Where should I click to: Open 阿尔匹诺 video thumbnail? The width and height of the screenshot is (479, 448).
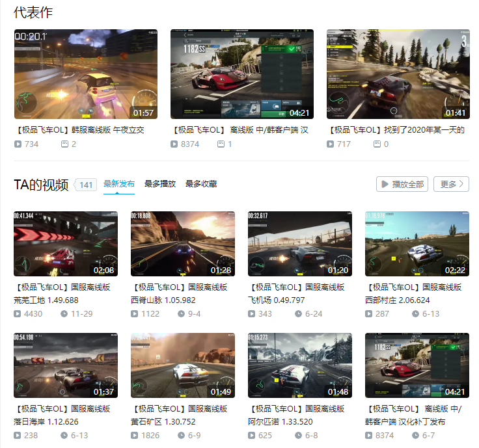pos(300,365)
